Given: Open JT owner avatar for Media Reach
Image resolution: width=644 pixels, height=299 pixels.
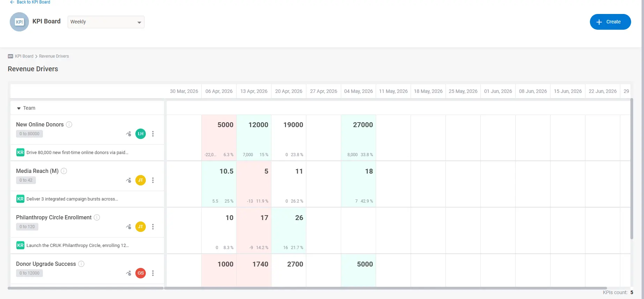Looking at the screenshot, I should coord(141,180).
